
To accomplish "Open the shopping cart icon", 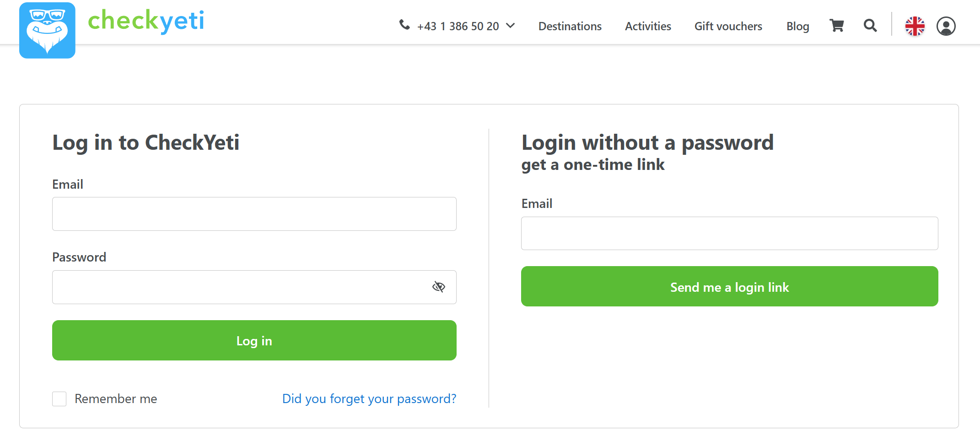I will (837, 26).
